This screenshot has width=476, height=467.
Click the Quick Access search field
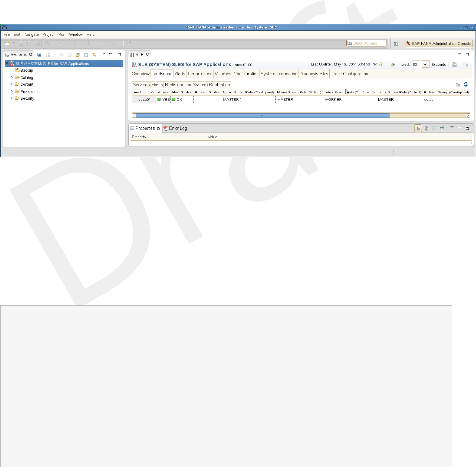367,43
